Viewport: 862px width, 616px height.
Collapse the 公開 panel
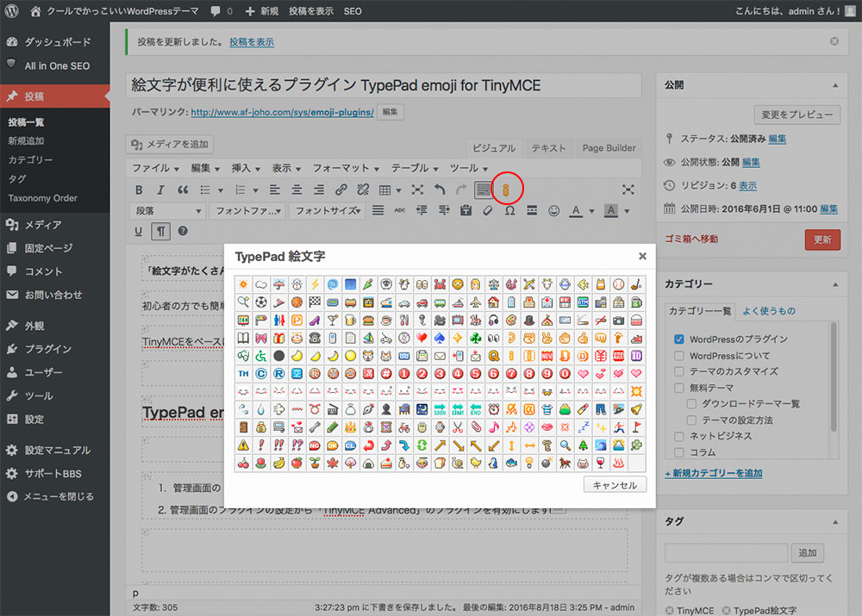[835, 85]
